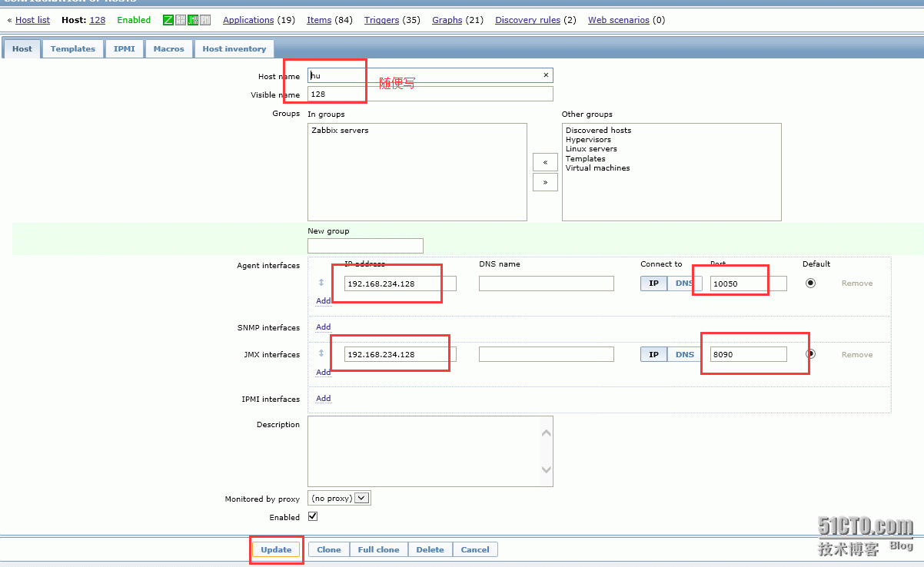924x567 pixels.
Task: Add another JMX interface
Action: [x=324, y=372]
